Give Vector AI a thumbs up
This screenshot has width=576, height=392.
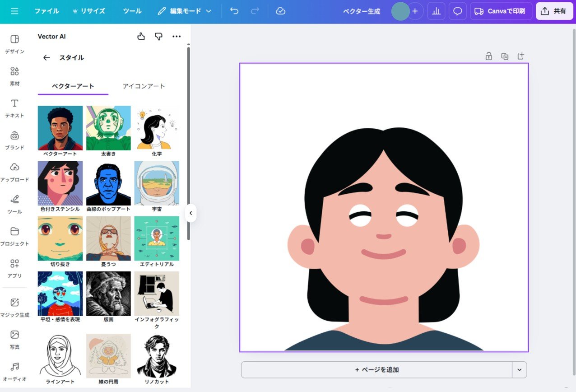140,36
